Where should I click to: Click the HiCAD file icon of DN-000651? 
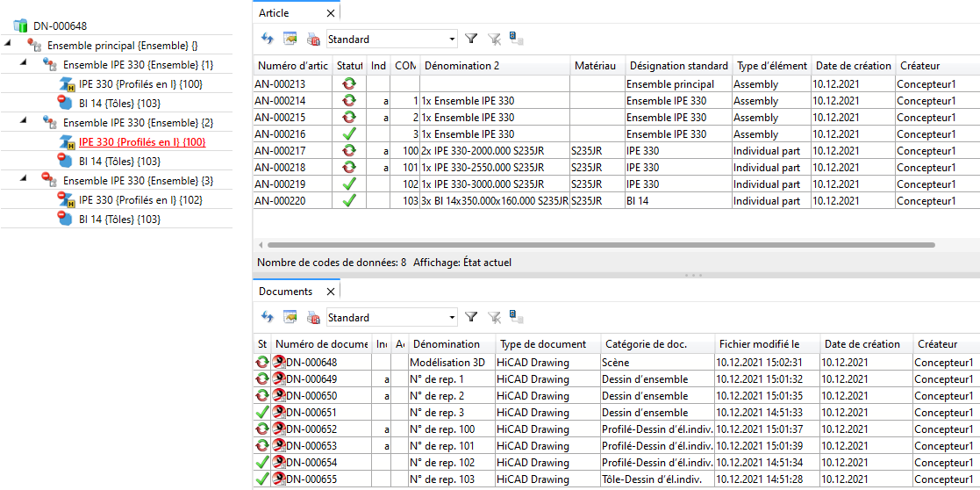(278, 413)
